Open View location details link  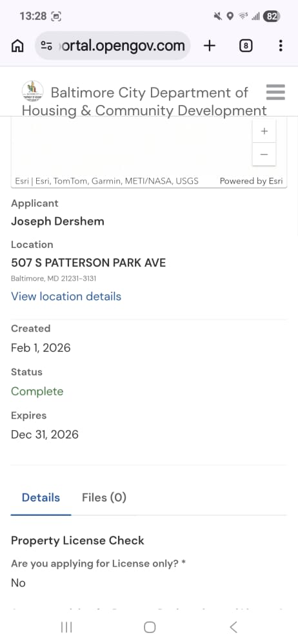tap(66, 296)
